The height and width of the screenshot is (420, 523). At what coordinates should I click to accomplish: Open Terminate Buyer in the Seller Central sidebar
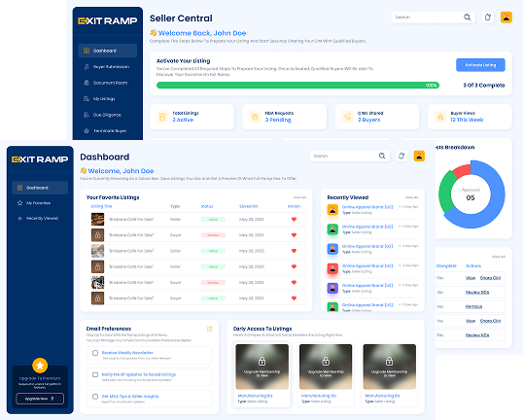107,131
